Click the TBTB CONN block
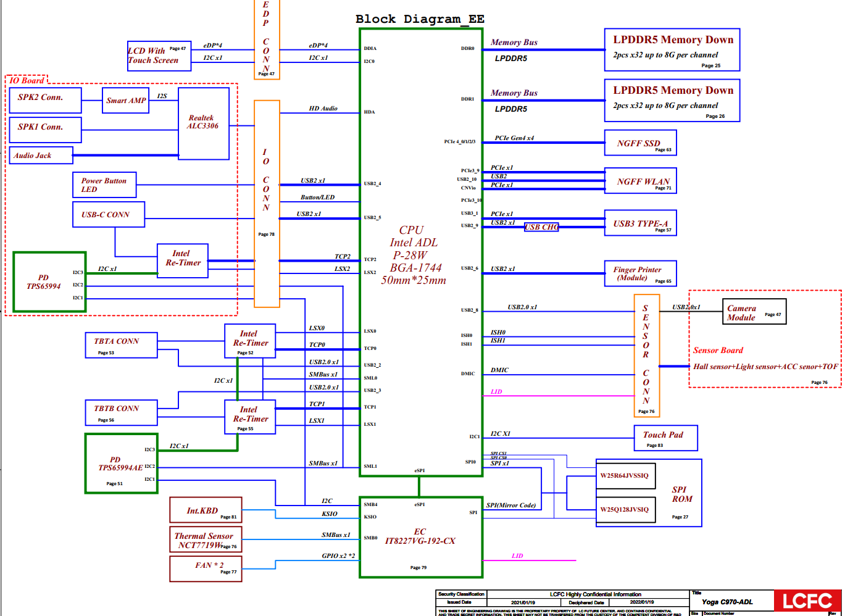This screenshot has height=616, width=845. point(121,412)
